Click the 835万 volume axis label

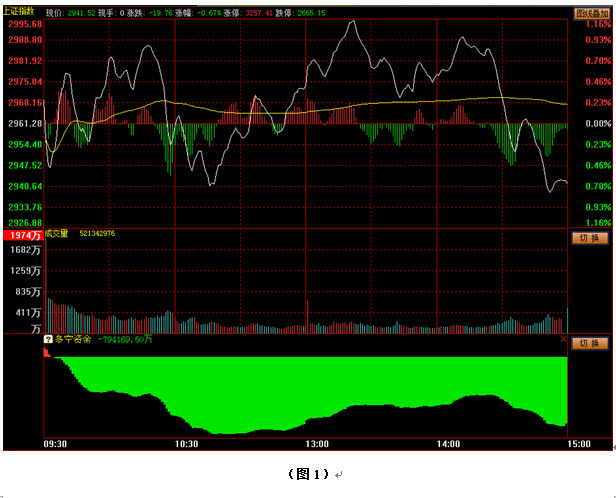pos(28,292)
